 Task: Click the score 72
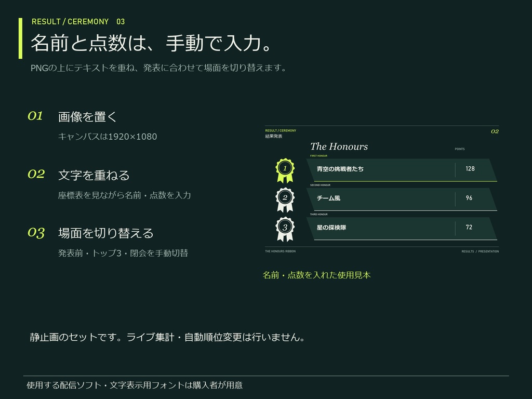tap(469, 227)
